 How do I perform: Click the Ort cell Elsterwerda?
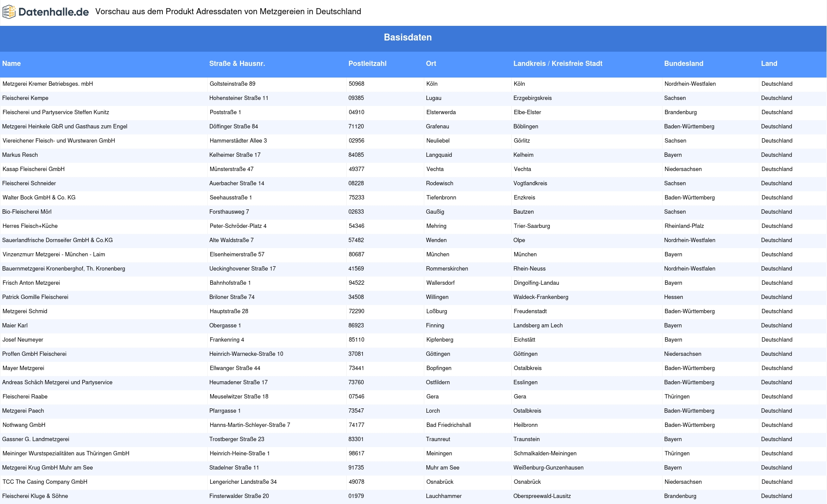click(x=441, y=112)
